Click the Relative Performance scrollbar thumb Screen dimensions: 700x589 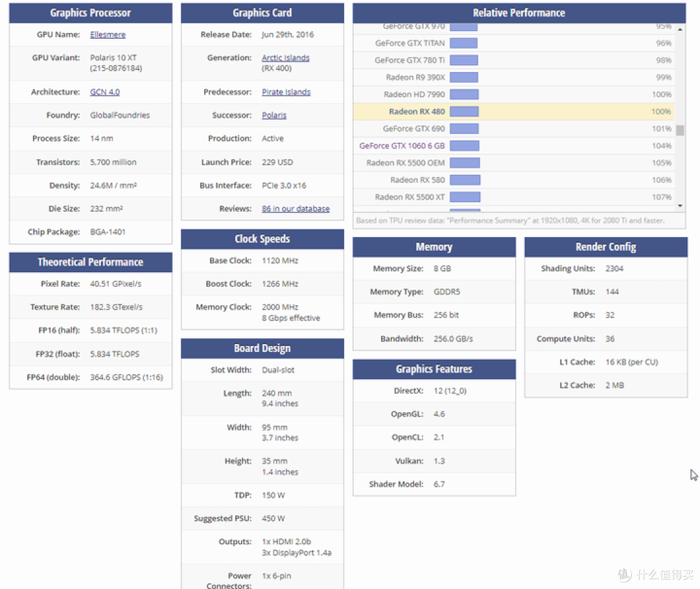[680, 130]
